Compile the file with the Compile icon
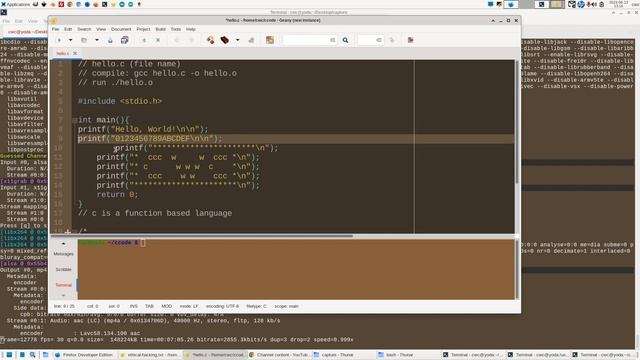 (x=210, y=40)
